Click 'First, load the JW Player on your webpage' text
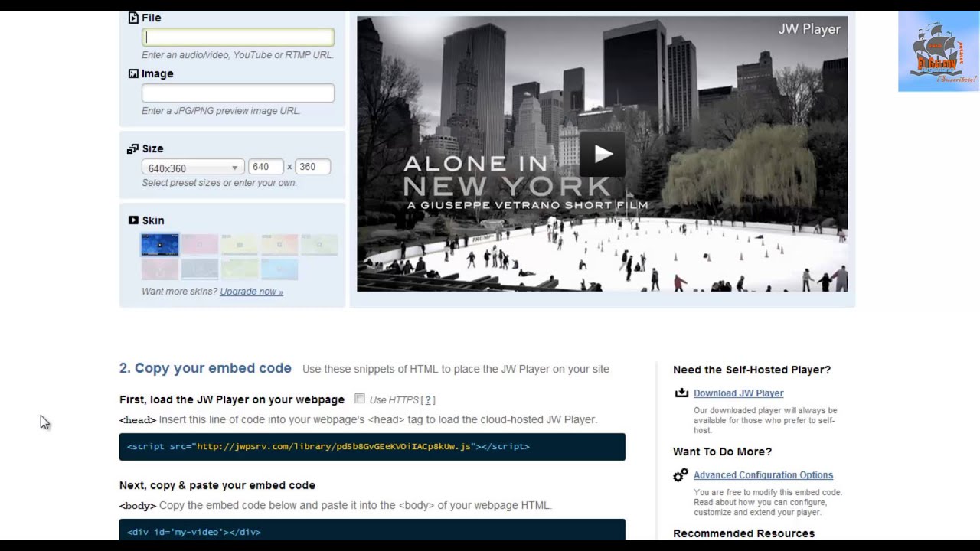This screenshot has height=551, width=980. (x=232, y=399)
